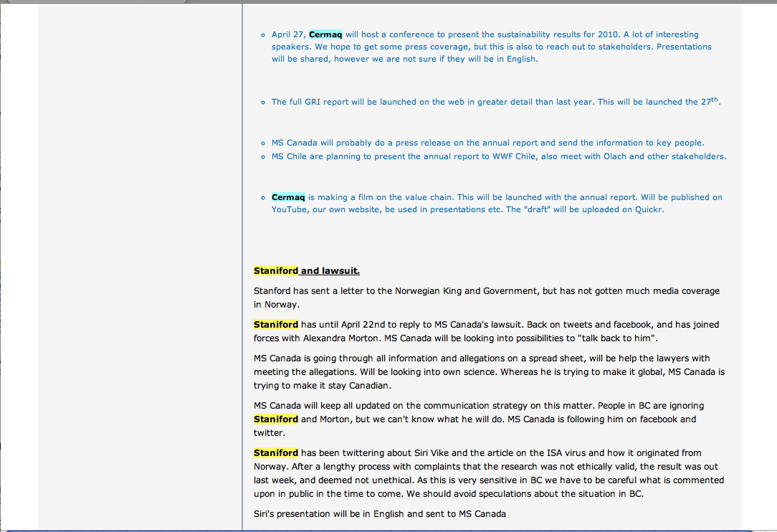This screenshot has height=532, width=777.
Task: Click highlighted Staniford before 'has until April 22nd'
Action: 275,325
